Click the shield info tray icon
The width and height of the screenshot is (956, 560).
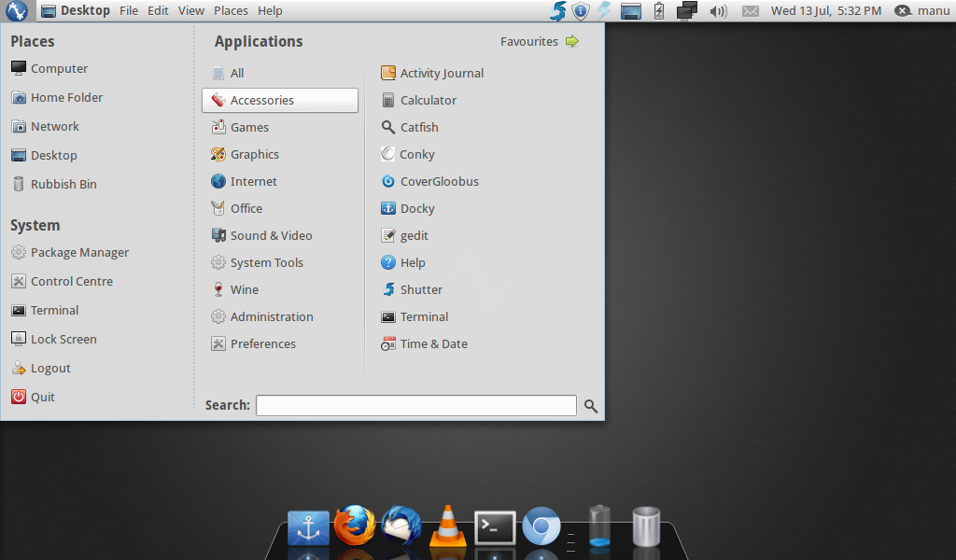581,11
